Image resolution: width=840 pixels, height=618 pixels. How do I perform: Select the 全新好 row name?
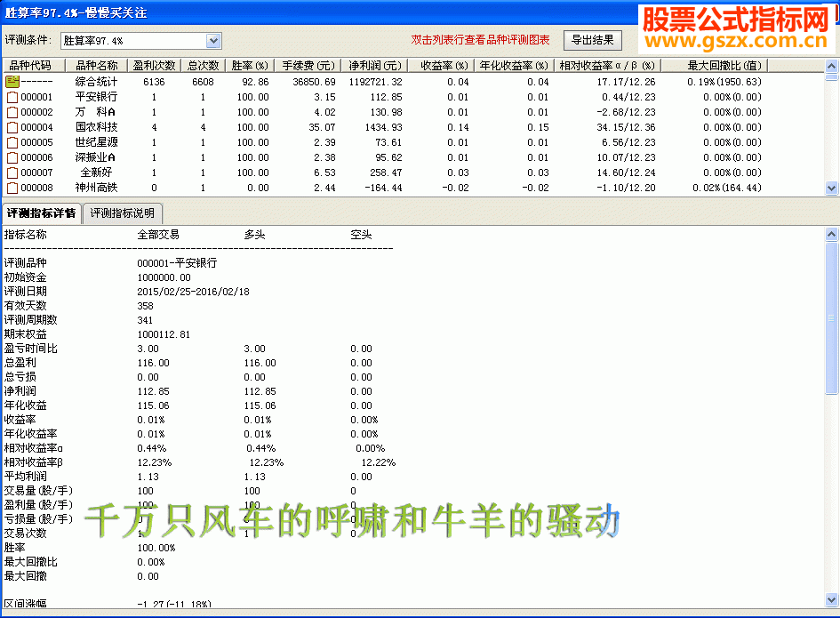click(96, 172)
